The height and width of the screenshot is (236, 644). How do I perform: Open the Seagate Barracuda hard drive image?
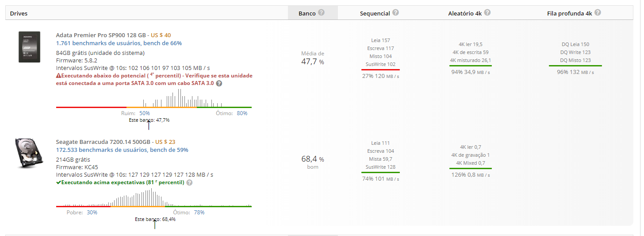tap(29, 153)
